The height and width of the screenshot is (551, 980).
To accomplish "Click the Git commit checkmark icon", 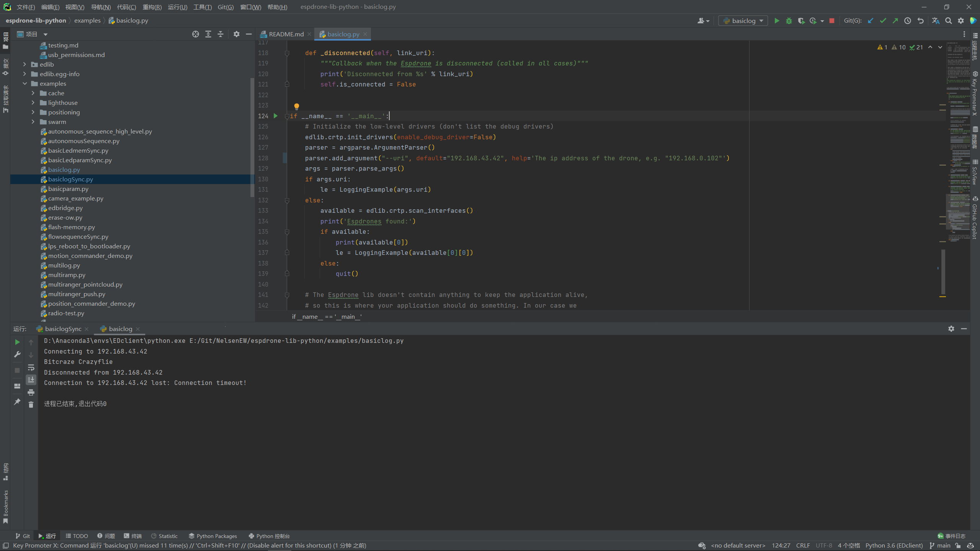I will pos(883,21).
